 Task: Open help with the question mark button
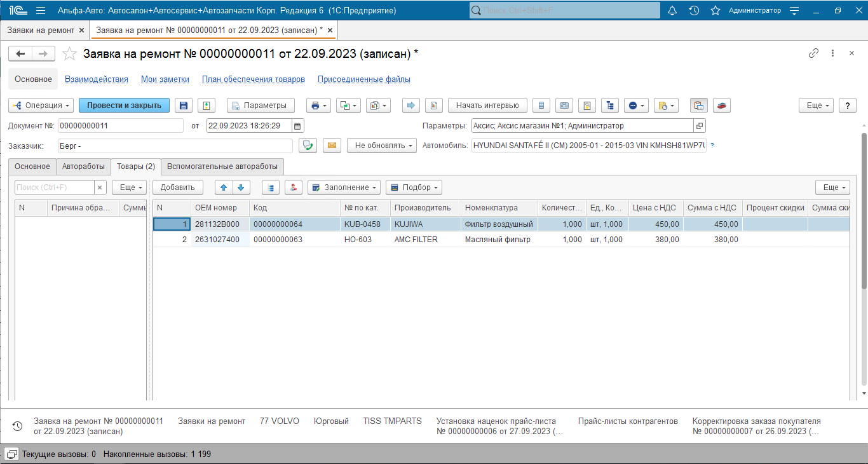[x=848, y=106]
